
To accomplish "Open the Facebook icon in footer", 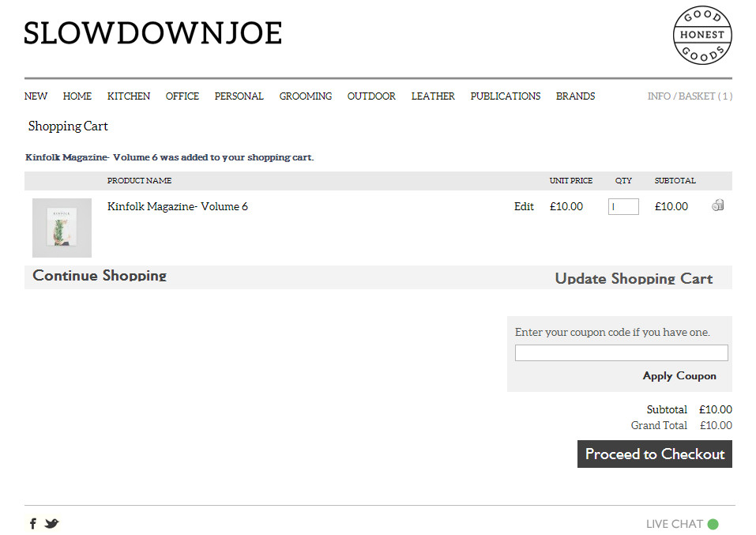I will tap(33, 523).
